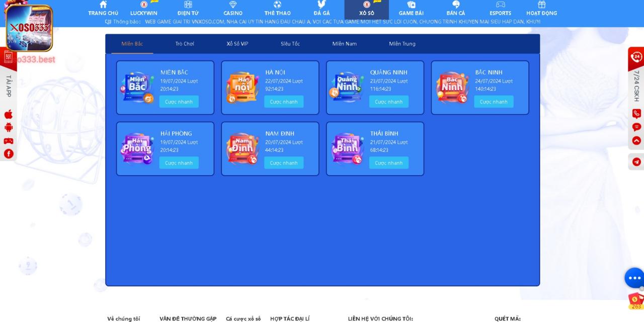
Task: Open the Casino menu item
Action: (233, 9)
